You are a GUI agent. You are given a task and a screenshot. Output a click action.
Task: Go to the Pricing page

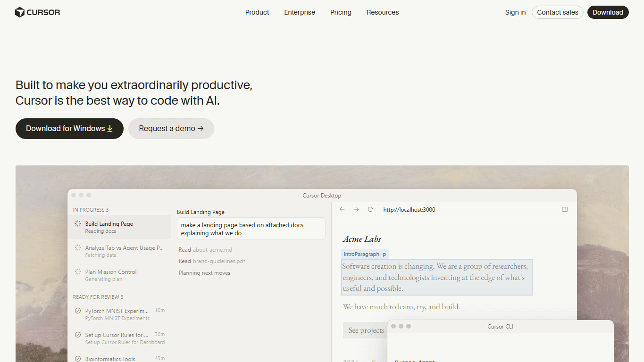(341, 12)
